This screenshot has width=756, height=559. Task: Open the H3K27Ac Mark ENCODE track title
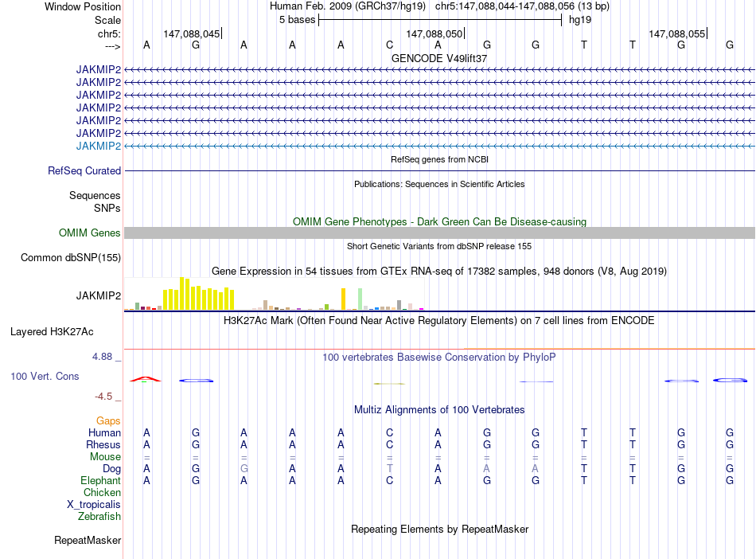click(x=439, y=321)
